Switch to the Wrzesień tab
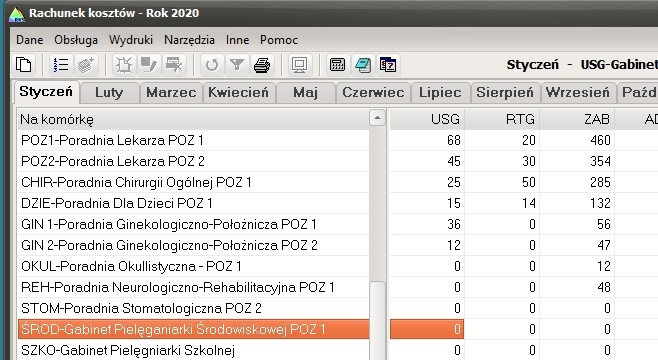The width and height of the screenshot is (658, 360). click(578, 92)
